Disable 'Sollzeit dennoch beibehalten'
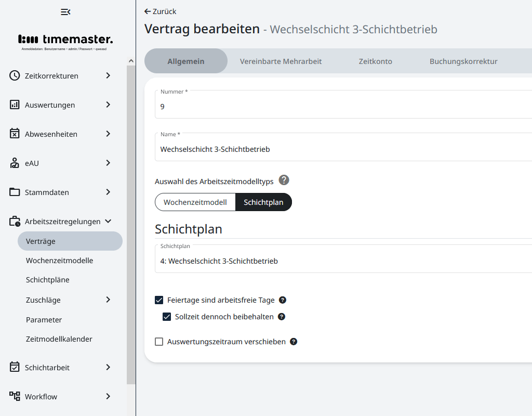Image resolution: width=532 pixels, height=416 pixels. tap(167, 317)
